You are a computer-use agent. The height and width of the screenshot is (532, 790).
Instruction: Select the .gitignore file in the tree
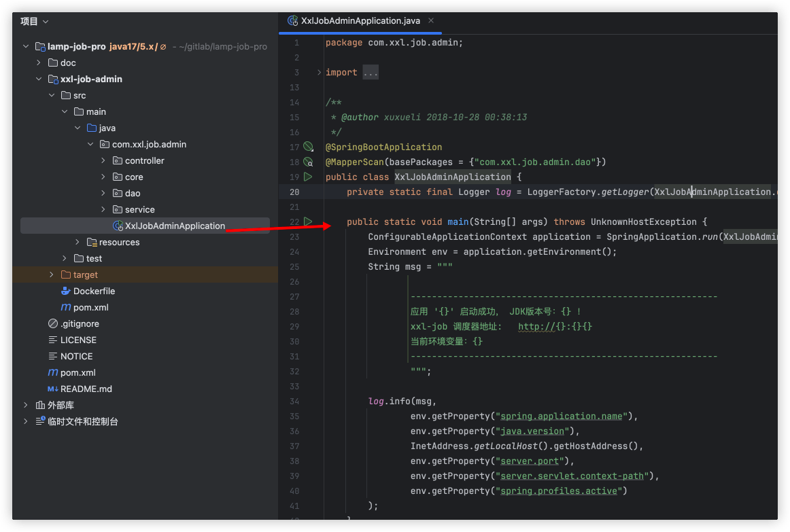click(79, 323)
